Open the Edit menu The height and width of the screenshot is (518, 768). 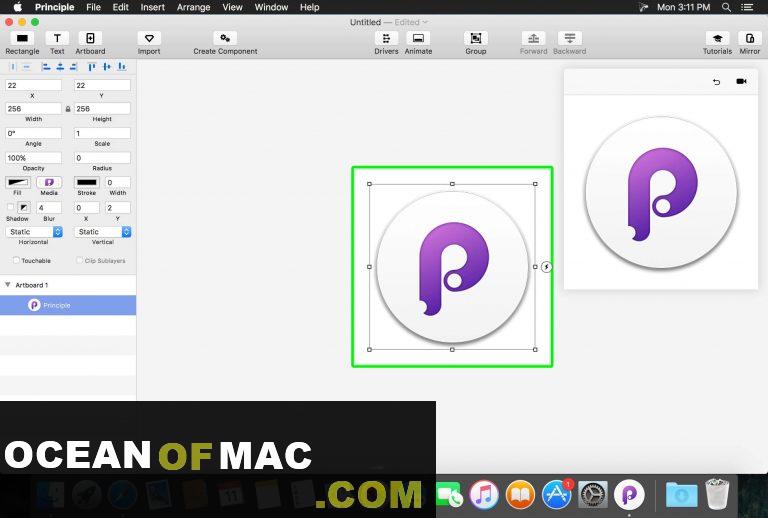120,7
